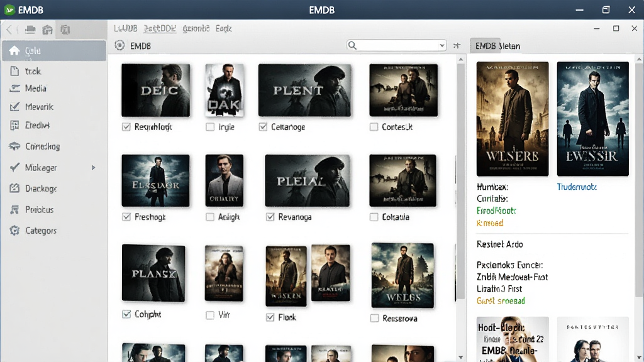Uncheck the Cotyphe checkbox
644x362 pixels.
pos(126,314)
